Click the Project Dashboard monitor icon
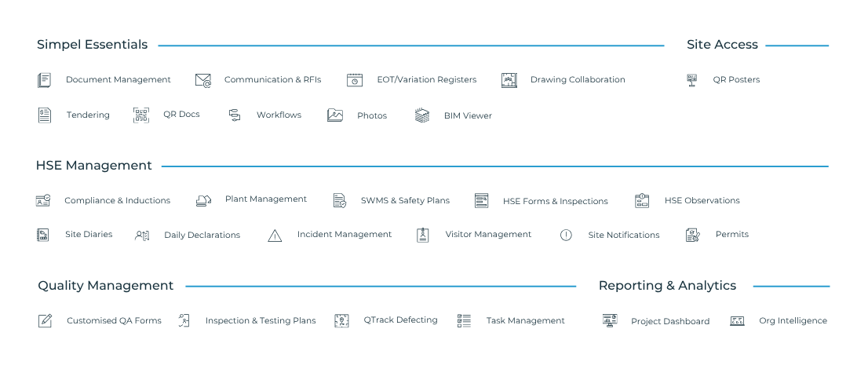Viewport: 868px width, 369px height. click(610, 320)
